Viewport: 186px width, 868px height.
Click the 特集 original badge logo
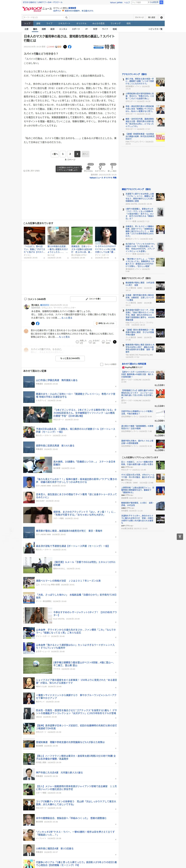click(x=105, y=47)
